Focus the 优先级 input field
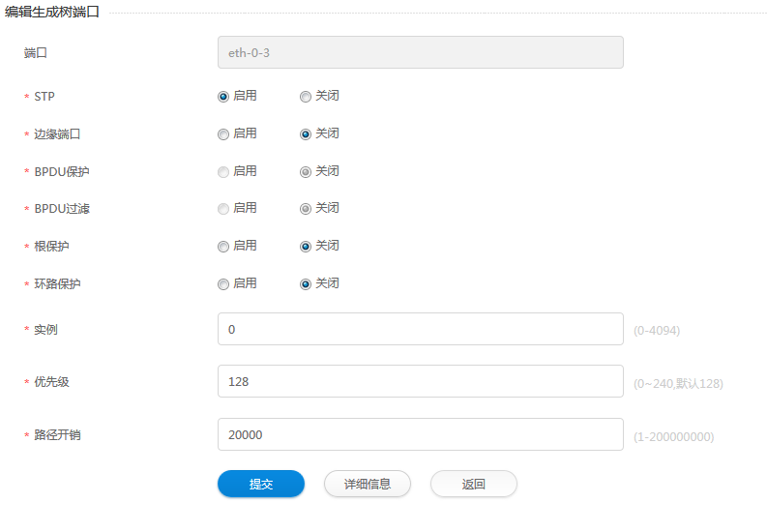The image size is (767, 532). (x=421, y=381)
